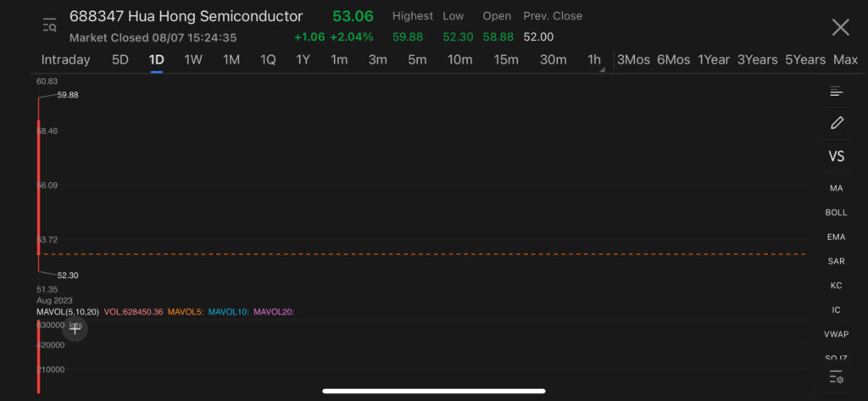Image resolution: width=868 pixels, height=401 pixels.
Task: Switch to the 5D tab
Action: point(120,60)
